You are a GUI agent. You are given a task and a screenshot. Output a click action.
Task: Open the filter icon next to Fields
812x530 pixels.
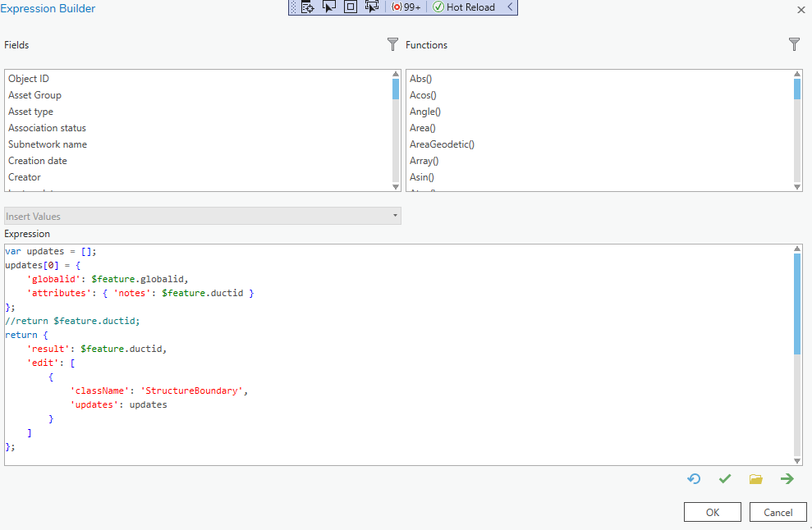point(392,44)
